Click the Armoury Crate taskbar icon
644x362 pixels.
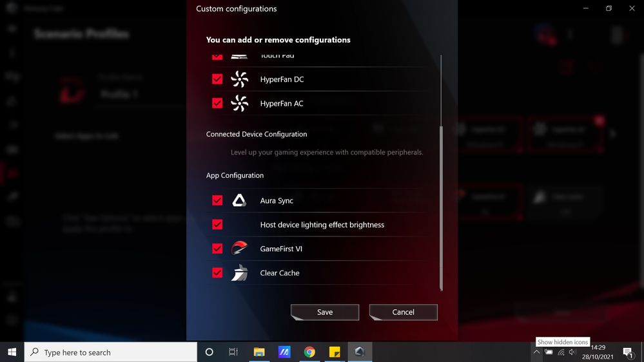coord(360,352)
